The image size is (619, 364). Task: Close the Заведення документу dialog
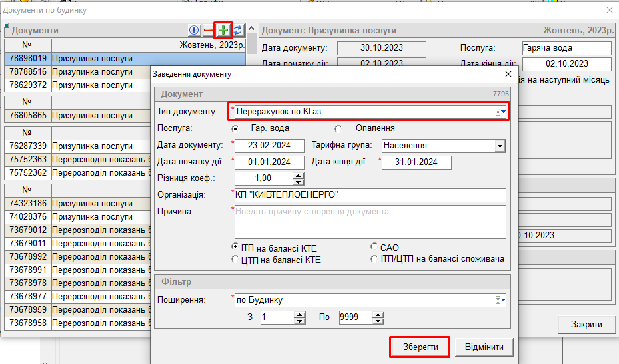[509, 74]
